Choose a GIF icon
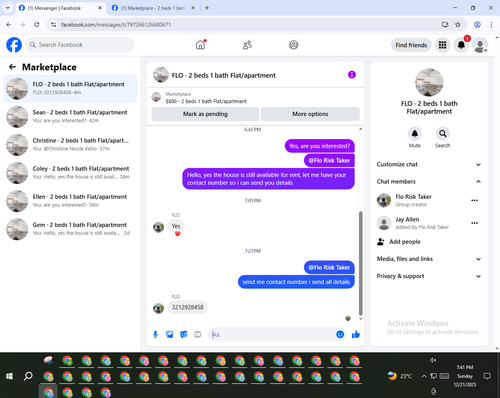500x398 pixels. click(x=198, y=334)
